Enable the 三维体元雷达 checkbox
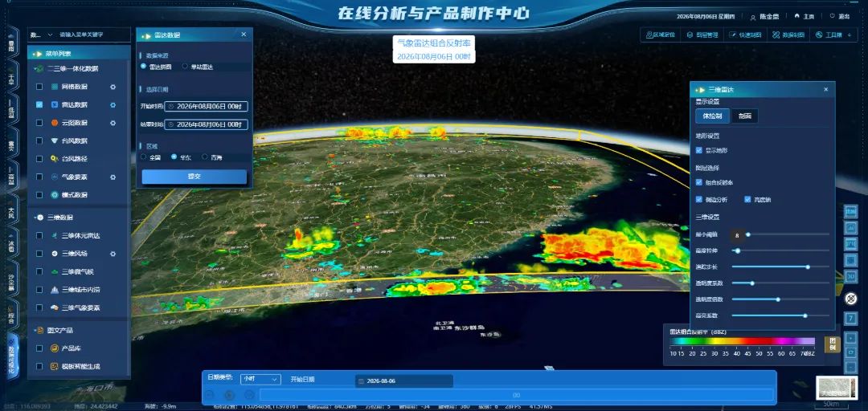The width and height of the screenshot is (868, 411). pos(39,236)
